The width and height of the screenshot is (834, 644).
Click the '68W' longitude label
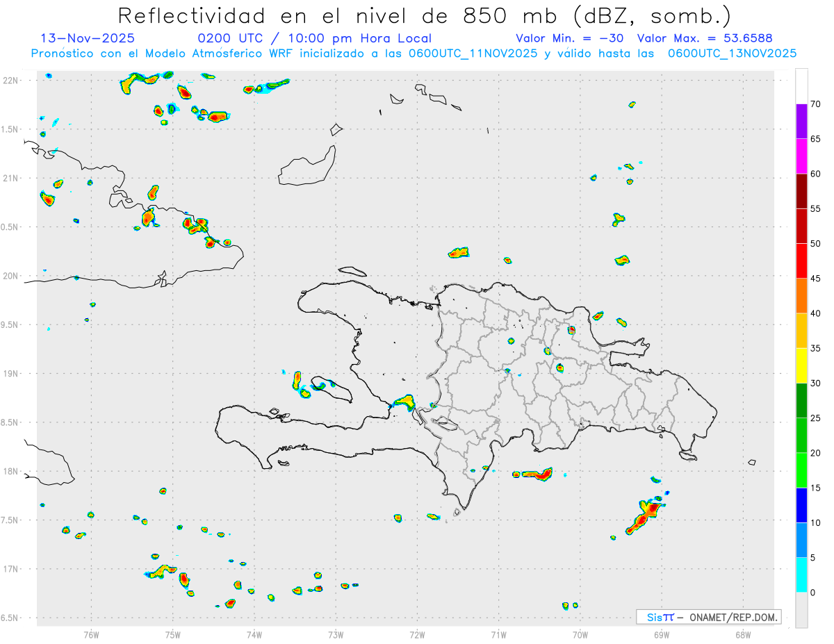coord(743,634)
